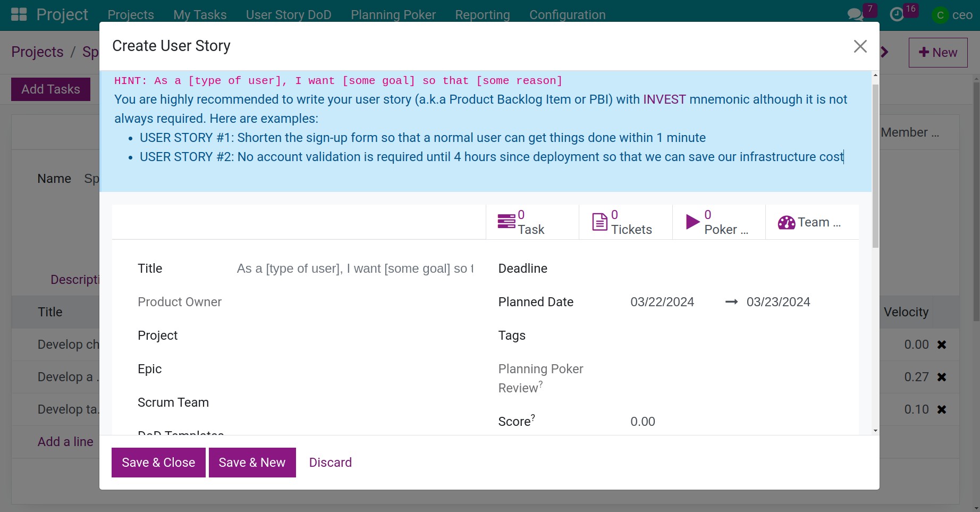Open the Reporting menu

pyautogui.click(x=483, y=15)
